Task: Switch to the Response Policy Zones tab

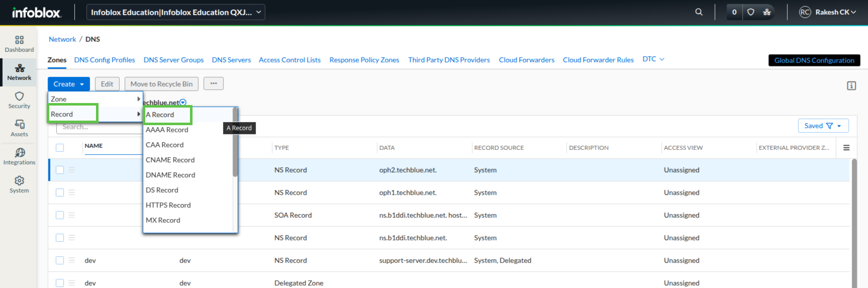Action: coord(364,60)
